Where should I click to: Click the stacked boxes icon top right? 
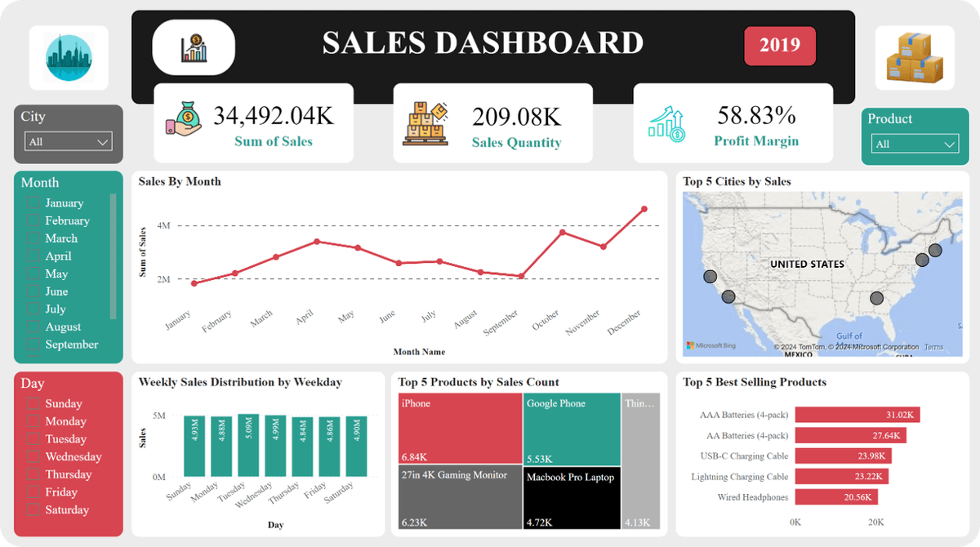click(x=915, y=58)
